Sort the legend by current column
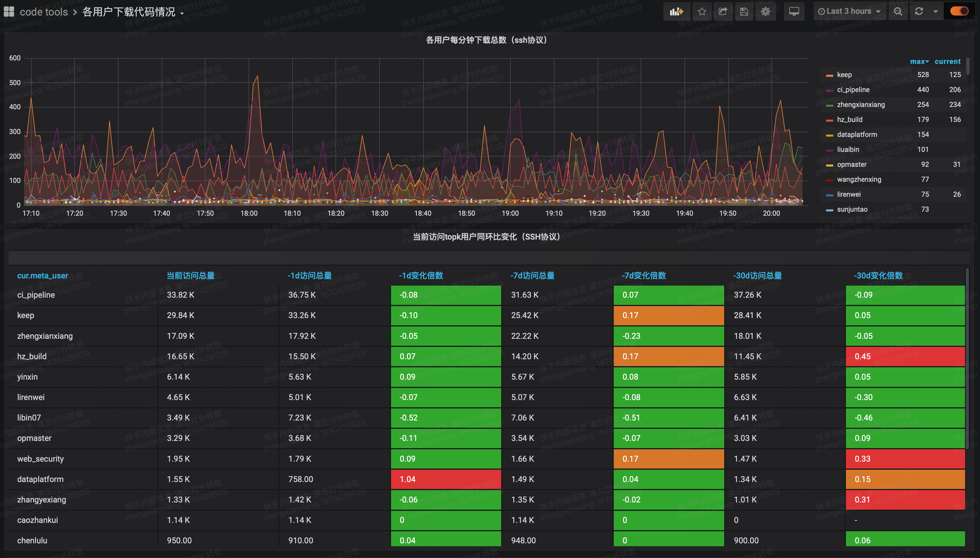 pyautogui.click(x=947, y=61)
